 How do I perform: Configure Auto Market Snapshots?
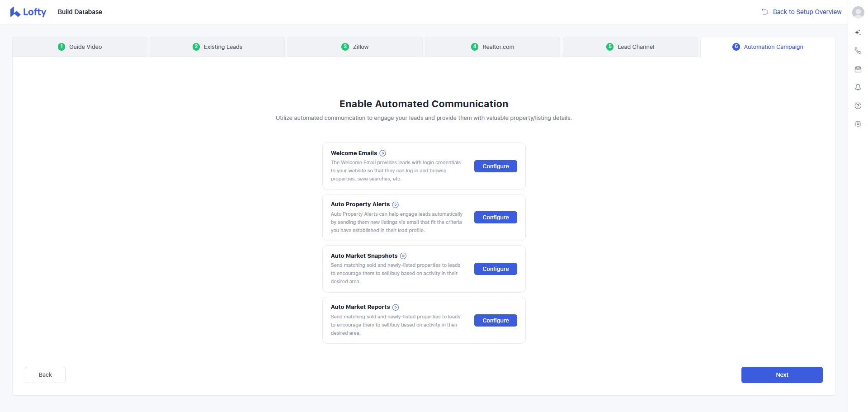click(495, 269)
